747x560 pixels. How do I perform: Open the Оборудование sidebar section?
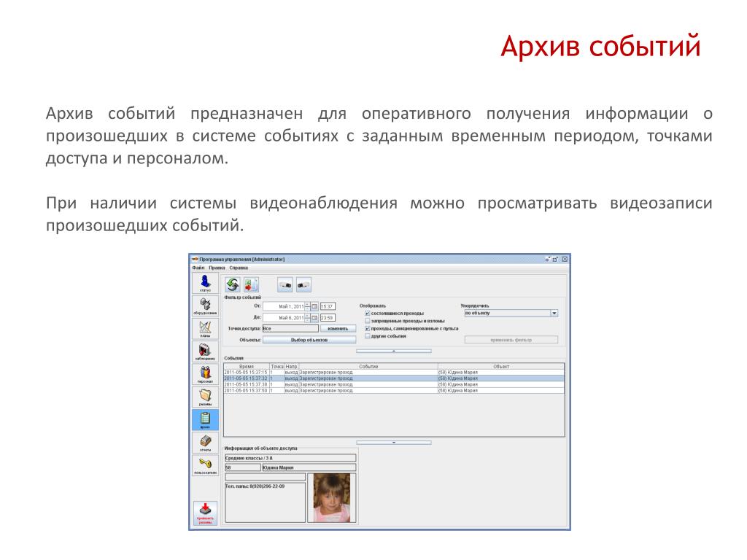coord(205,306)
